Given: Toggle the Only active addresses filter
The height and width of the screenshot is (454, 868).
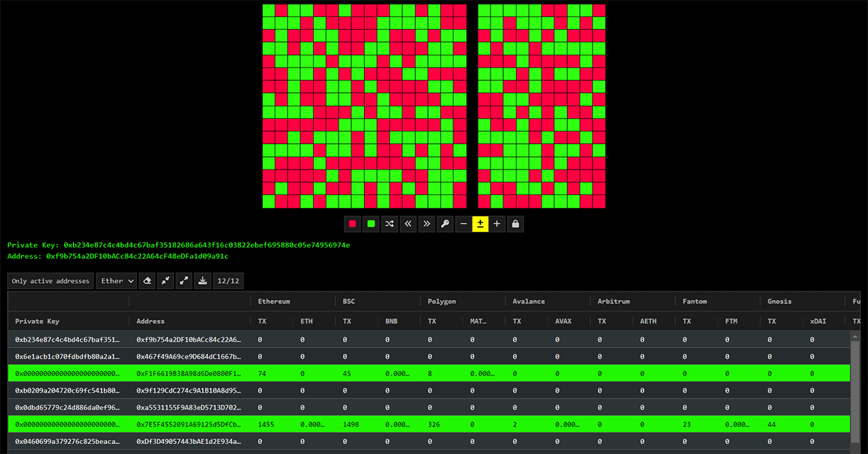Looking at the screenshot, I should coord(51,281).
